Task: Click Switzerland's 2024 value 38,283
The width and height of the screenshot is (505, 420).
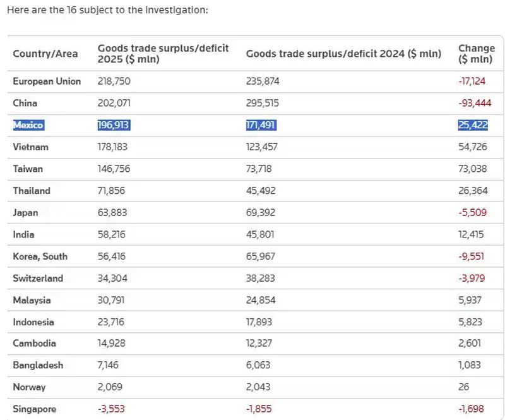Action: point(261,279)
